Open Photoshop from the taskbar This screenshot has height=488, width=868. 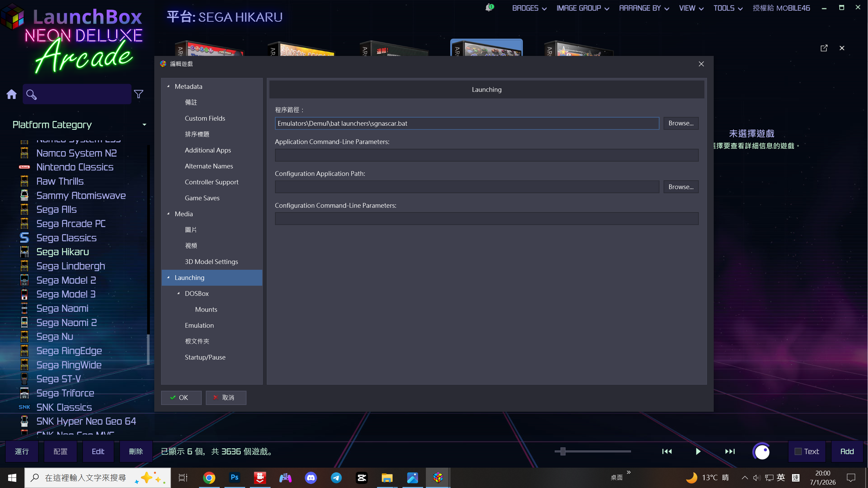tap(235, 478)
